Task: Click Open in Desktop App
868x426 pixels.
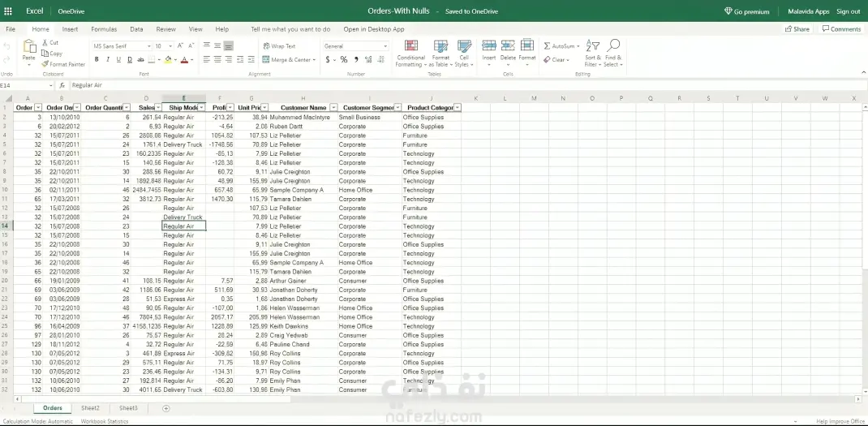Action: click(374, 29)
